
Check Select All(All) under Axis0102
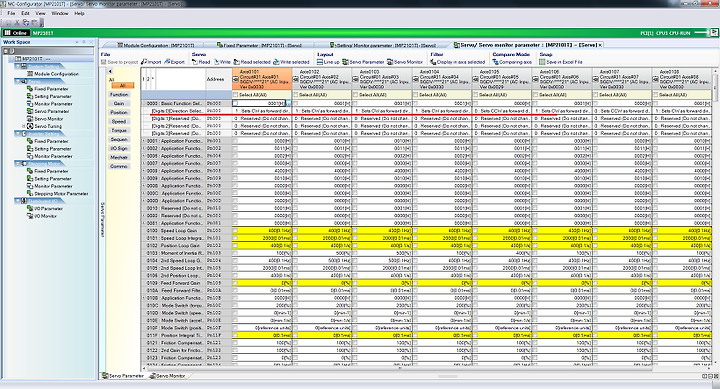pyautogui.click(x=295, y=95)
